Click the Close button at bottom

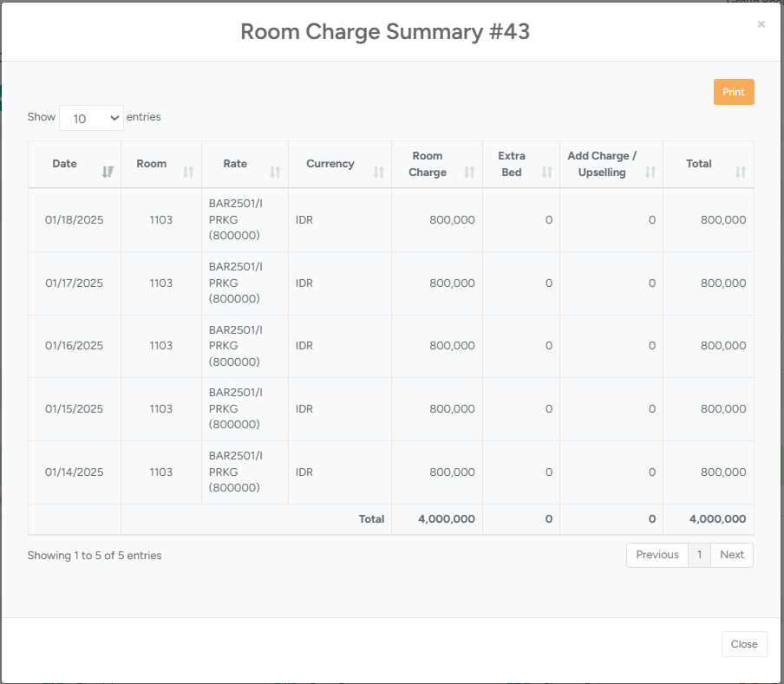click(x=743, y=644)
